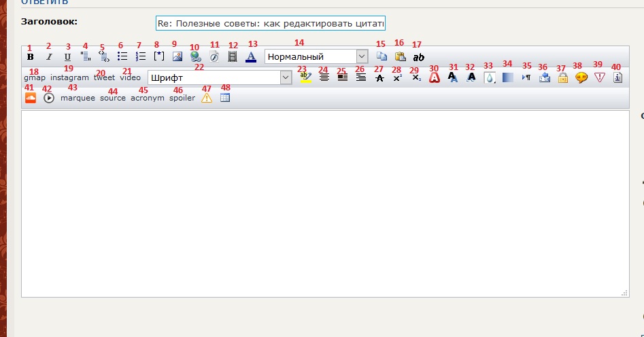Toggle bold formatting button

pyautogui.click(x=30, y=57)
